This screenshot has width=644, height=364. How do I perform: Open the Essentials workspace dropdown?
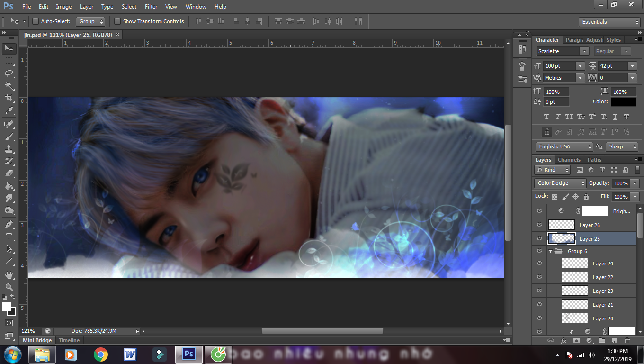(609, 22)
